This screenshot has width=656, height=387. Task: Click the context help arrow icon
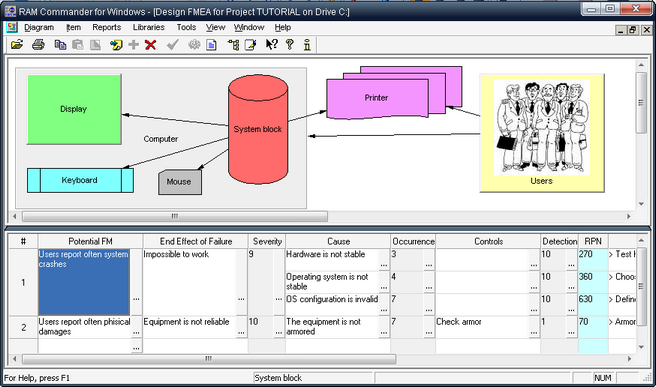click(x=271, y=44)
